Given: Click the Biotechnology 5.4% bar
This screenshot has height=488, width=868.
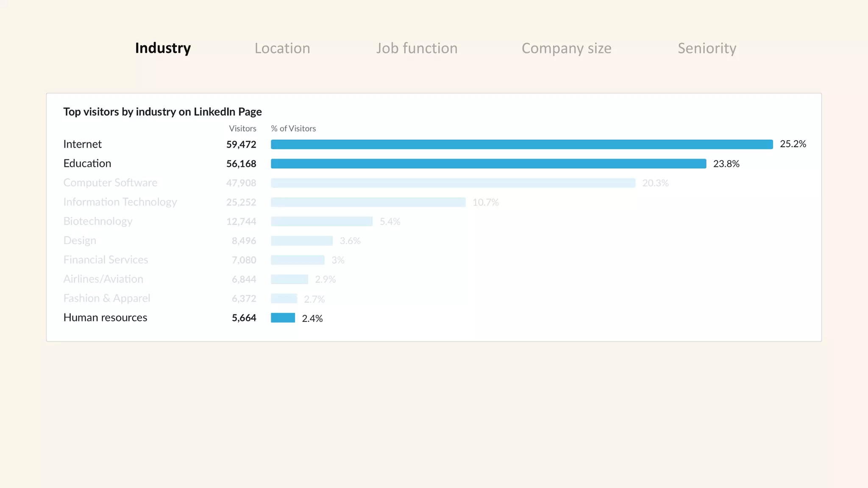Looking at the screenshot, I should [321, 222].
